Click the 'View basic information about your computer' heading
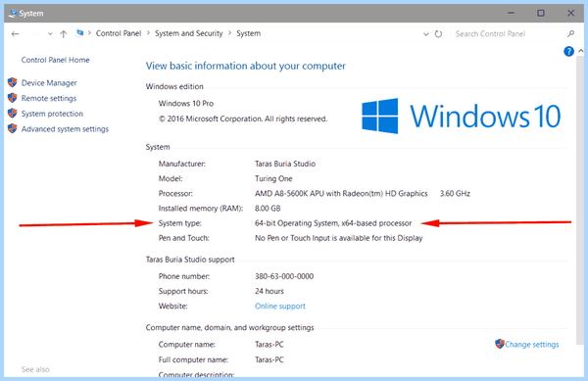 click(x=246, y=66)
